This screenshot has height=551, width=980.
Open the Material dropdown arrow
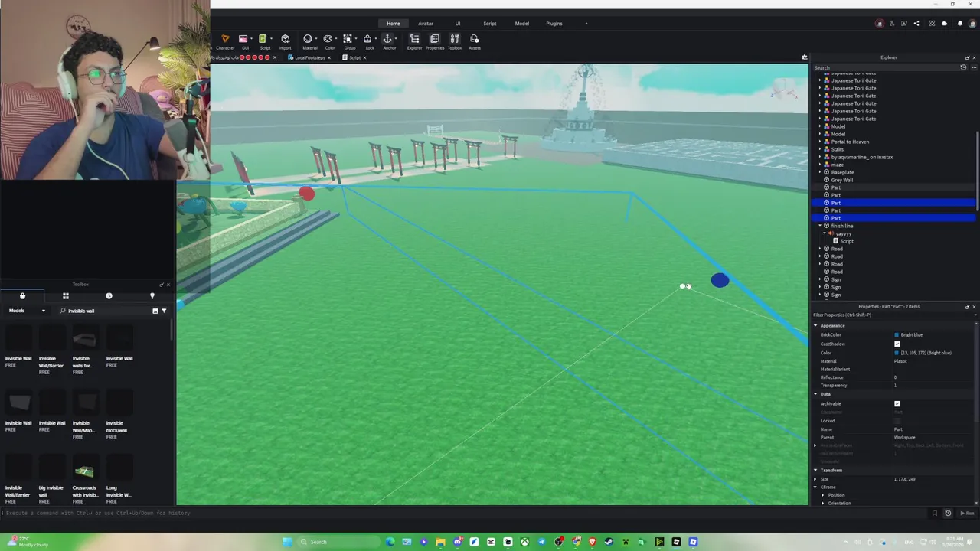coord(316,38)
